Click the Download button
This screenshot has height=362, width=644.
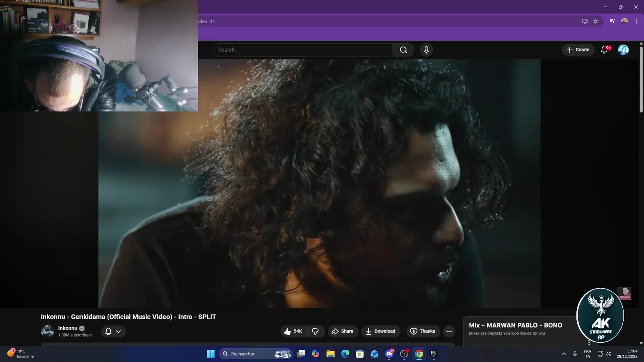[381, 331]
